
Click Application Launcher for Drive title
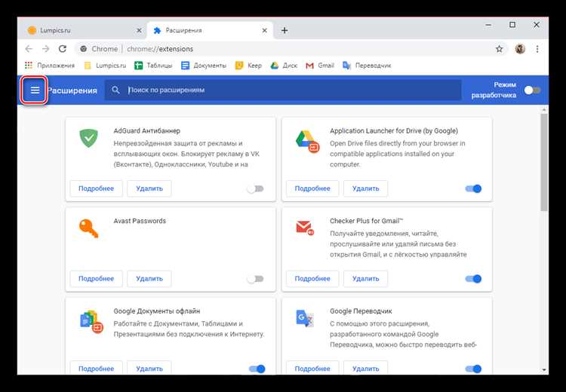393,131
